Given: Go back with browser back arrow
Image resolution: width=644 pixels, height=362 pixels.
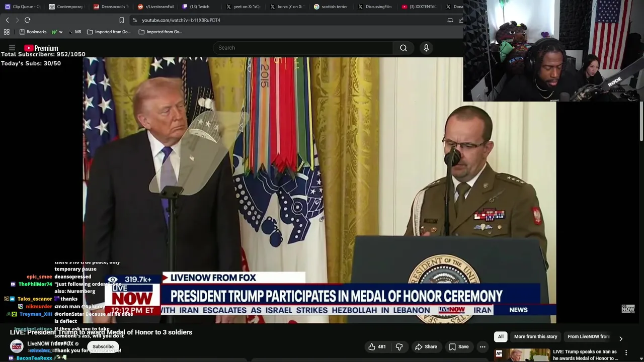Looking at the screenshot, I should 7,20.
